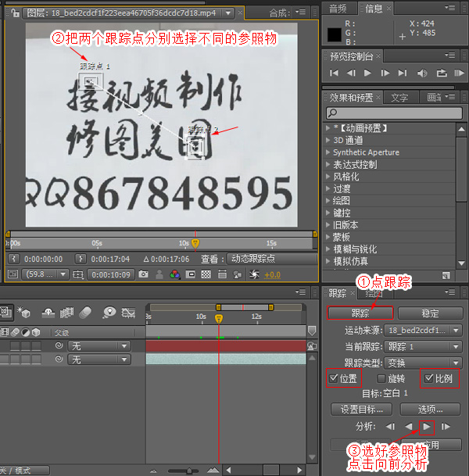Open the 当前跟踪 current track dropdown
The width and height of the screenshot is (469, 476).
click(423, 346)
